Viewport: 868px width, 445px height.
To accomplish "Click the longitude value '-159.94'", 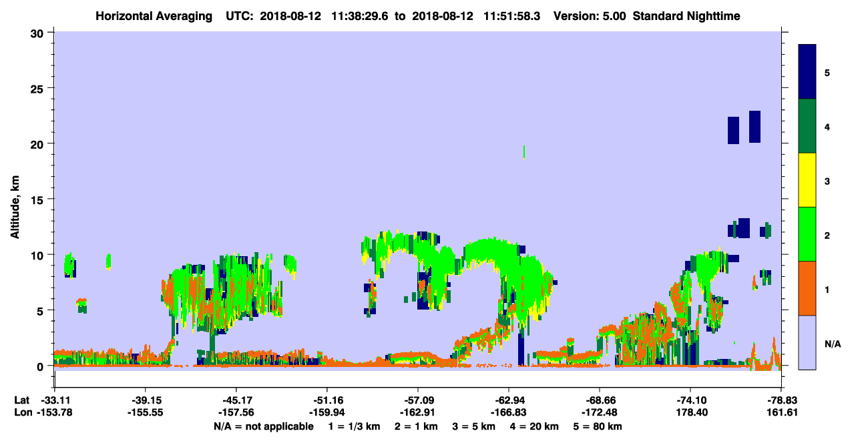I will [327, 412].
